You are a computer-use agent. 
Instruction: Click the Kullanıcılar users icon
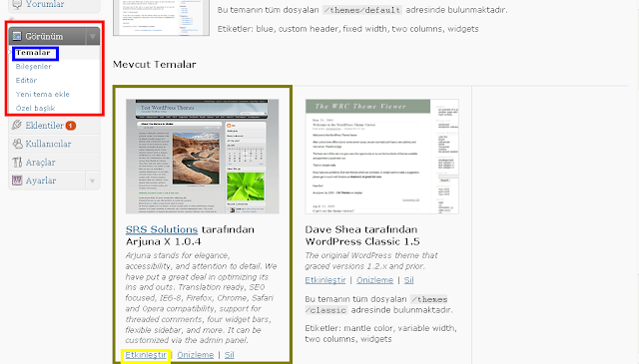coord(17,144)
